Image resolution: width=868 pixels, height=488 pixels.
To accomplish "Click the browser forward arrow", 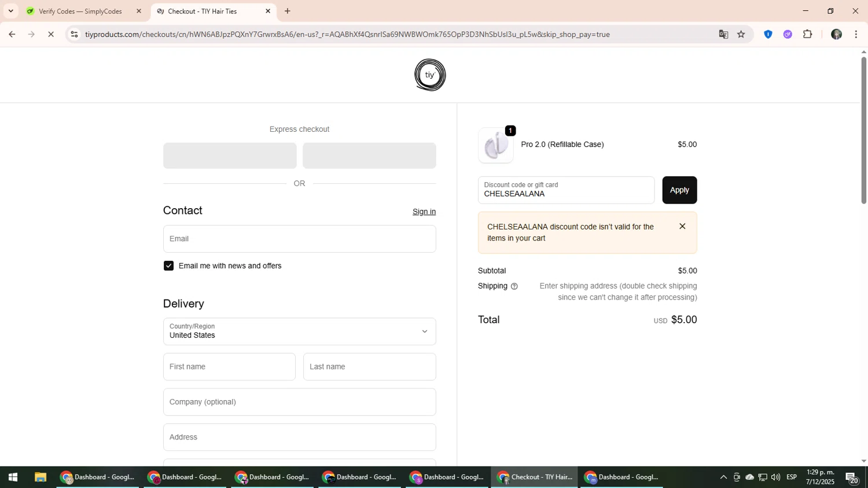I will point(31,34).
